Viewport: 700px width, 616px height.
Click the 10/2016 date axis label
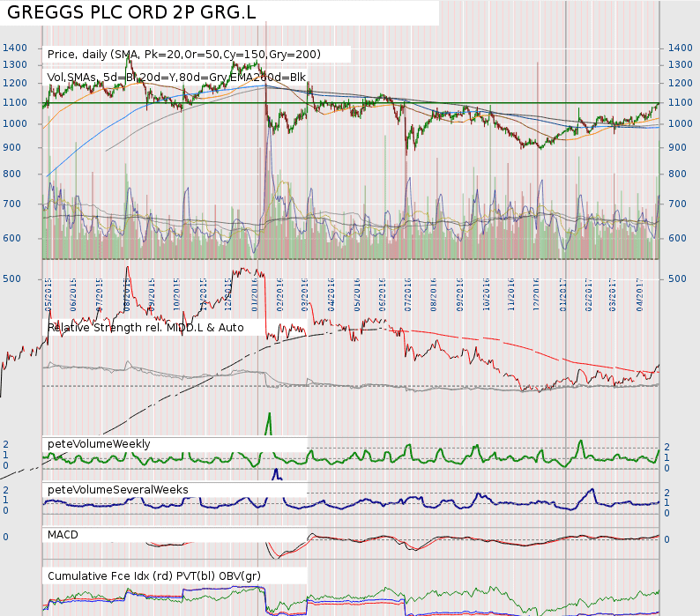tap(486, 294)
